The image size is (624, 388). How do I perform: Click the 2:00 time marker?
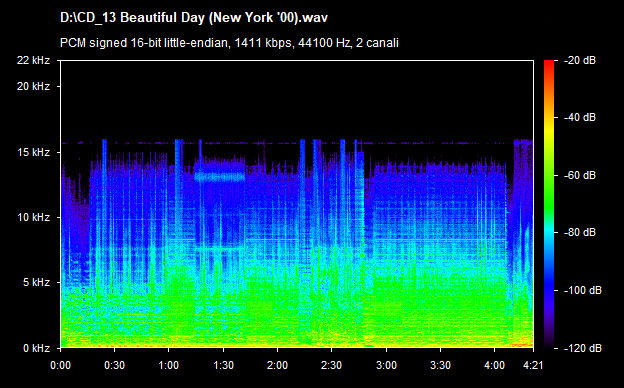point(277,365)
